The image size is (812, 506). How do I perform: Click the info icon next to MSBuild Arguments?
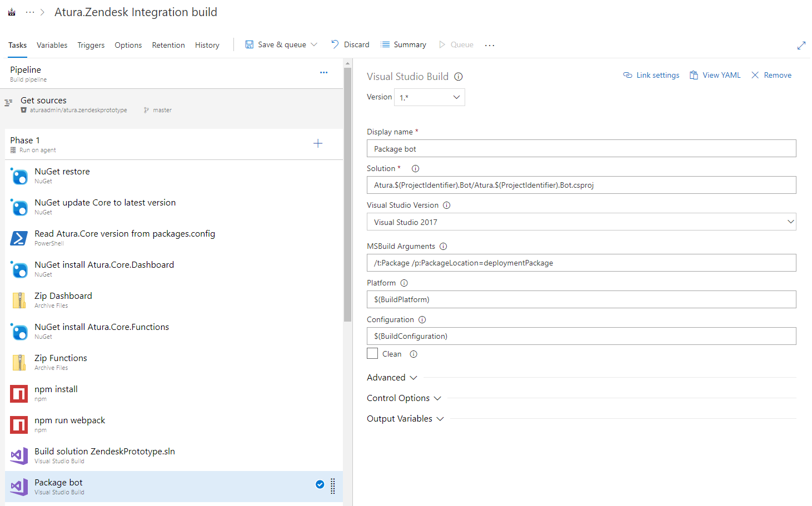pyautogui.click(x=443, y=246)
